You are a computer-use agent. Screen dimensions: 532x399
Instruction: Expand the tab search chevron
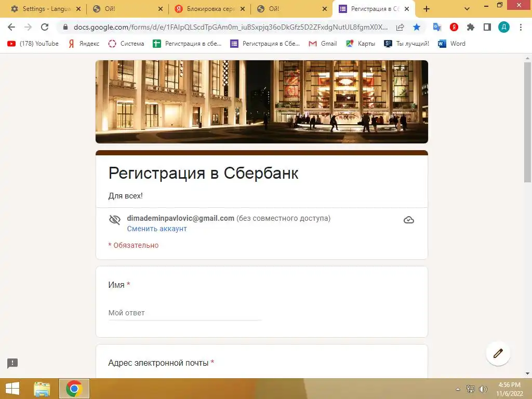[467, 9]
